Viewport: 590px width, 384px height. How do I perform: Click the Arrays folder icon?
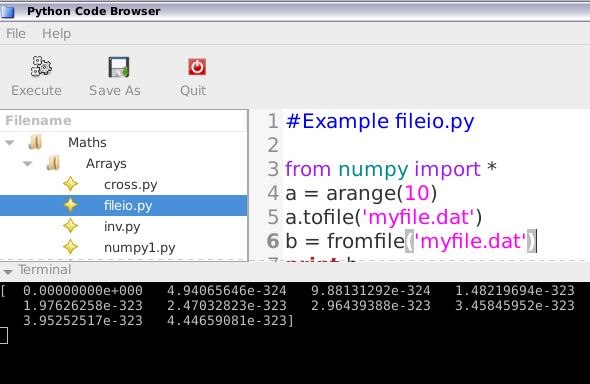pos(53,164)
